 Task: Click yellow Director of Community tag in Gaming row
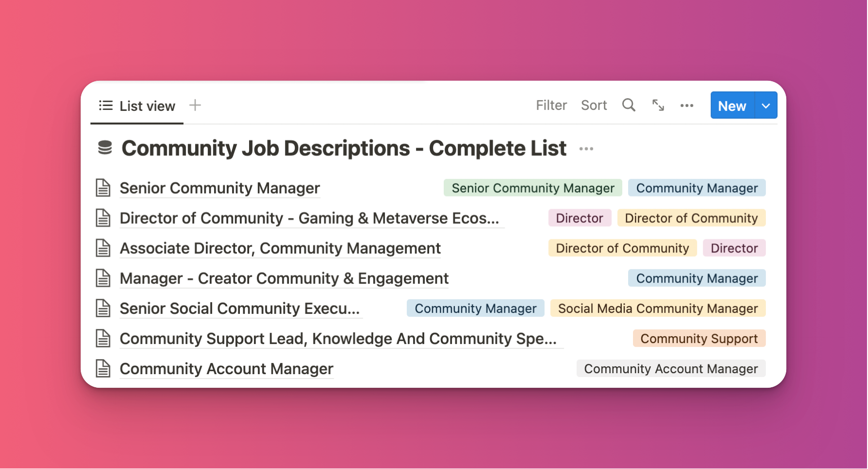point(691,218)
